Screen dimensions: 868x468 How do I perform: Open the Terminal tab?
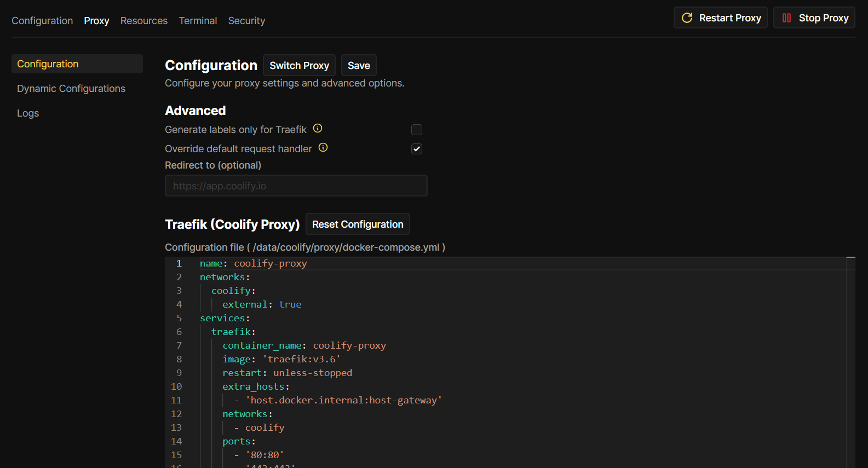[198, 21]
